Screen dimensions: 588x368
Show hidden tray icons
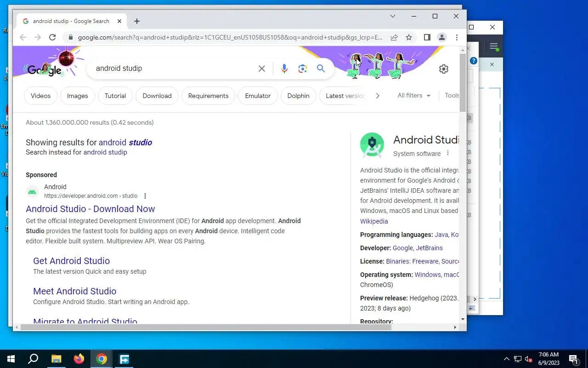tap(507, 359)
